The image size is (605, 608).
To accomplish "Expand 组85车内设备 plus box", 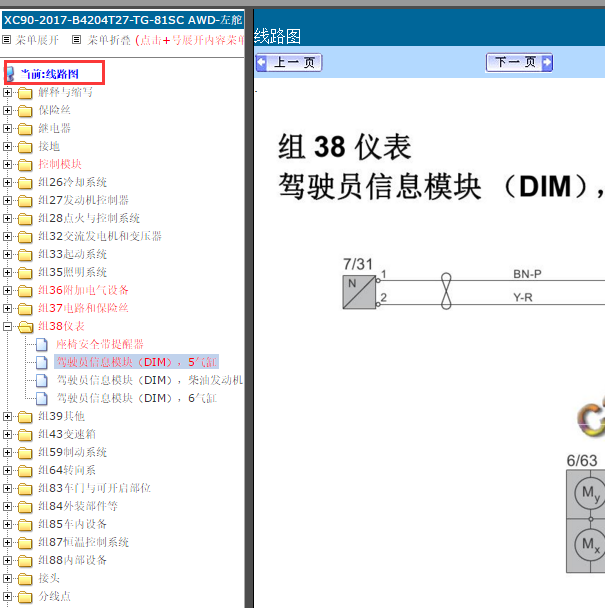I will (7, 524).
